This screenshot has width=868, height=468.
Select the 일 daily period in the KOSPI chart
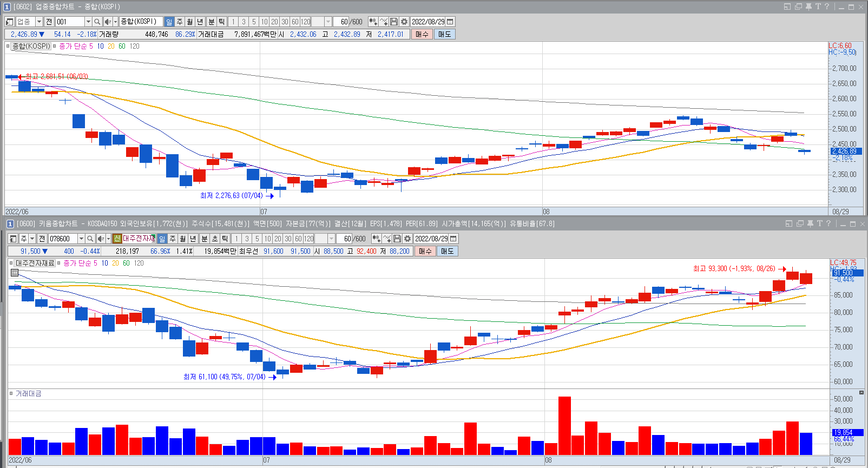(169, 22)
